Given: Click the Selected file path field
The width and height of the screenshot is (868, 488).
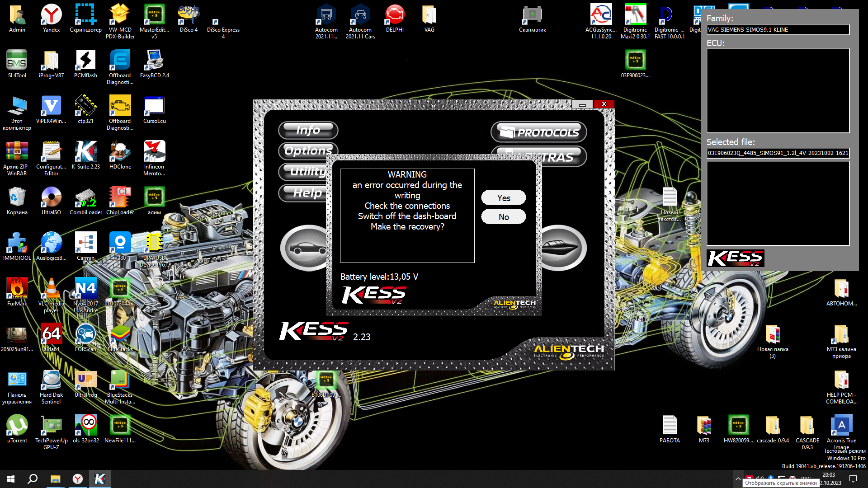Looking at the screenshot, I should point(778,153).
